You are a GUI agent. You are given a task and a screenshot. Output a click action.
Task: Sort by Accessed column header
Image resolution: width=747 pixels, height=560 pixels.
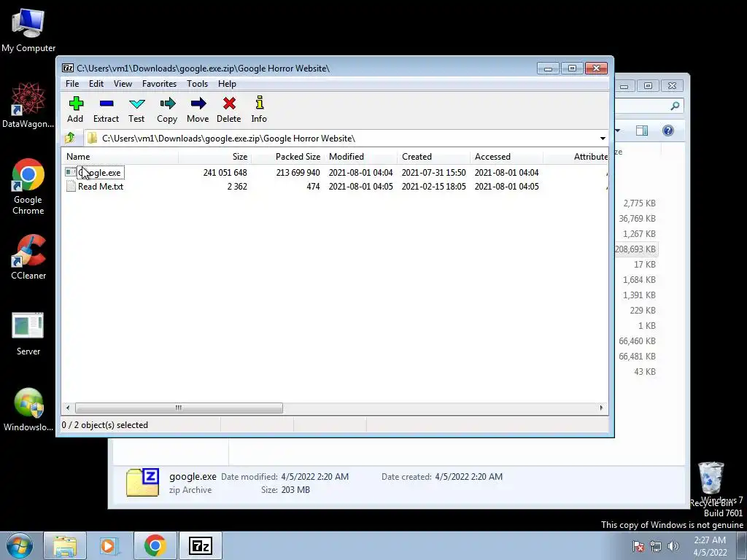[x=506, y=156]
